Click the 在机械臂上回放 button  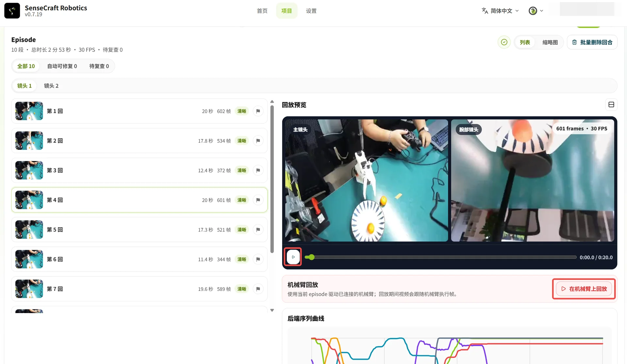(x=584, y=289)
